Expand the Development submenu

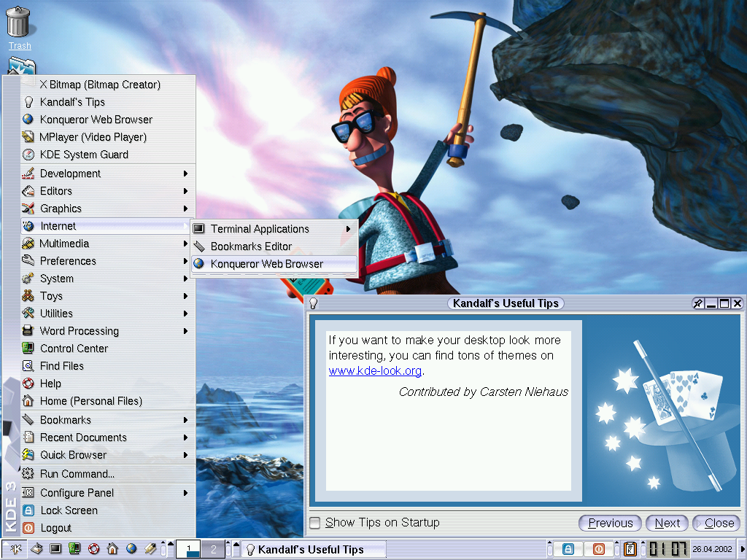coord(108,174)
